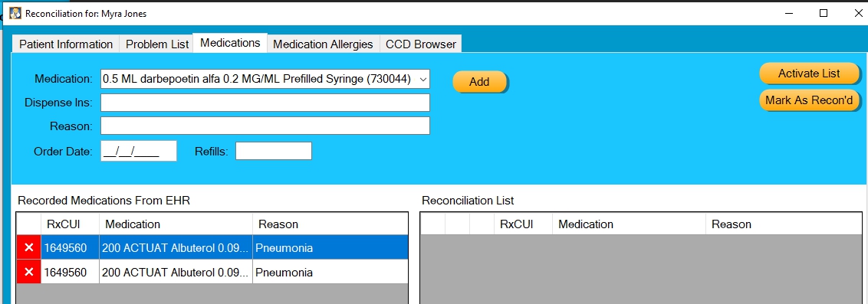Viewport: 868px width, 304px height.
Task: Click the Refills input box
Action: coord(274,151)
